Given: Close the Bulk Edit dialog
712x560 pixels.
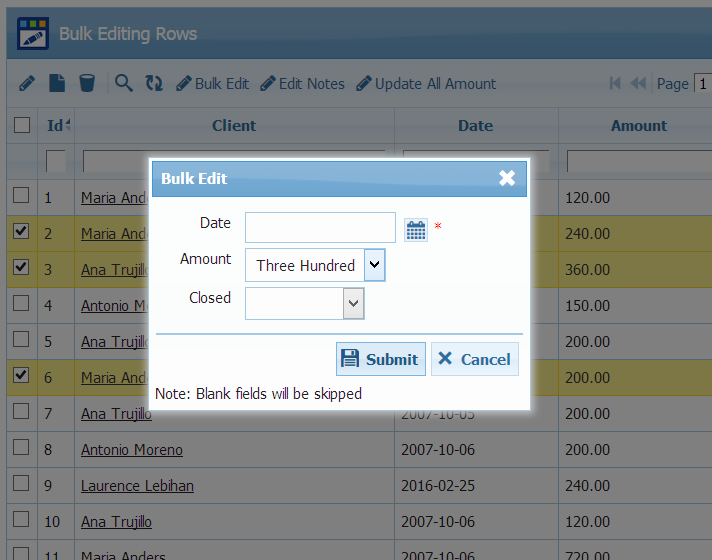Looking at the screenshot, I should click(507, 178).
